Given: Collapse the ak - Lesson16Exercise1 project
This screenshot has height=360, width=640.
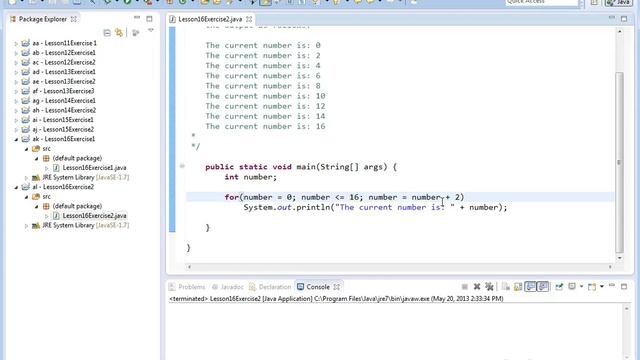Looking at the screenshot, I should coord(16,139).
